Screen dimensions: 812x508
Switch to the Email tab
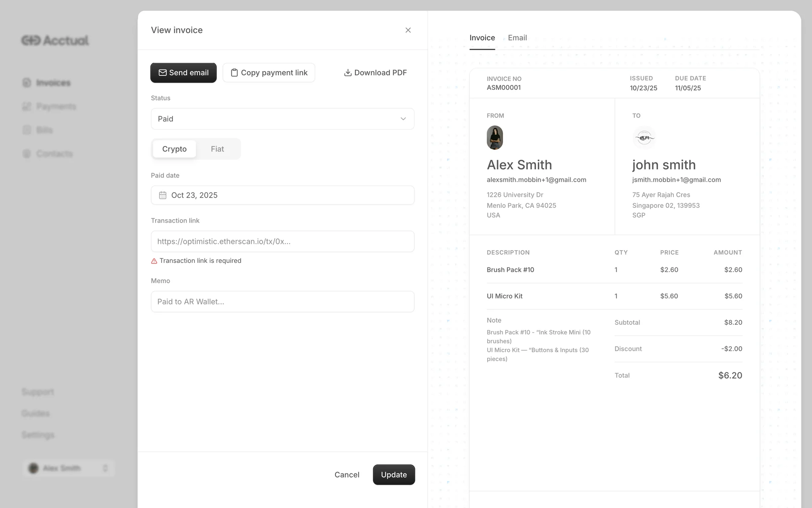click(517, 38)
